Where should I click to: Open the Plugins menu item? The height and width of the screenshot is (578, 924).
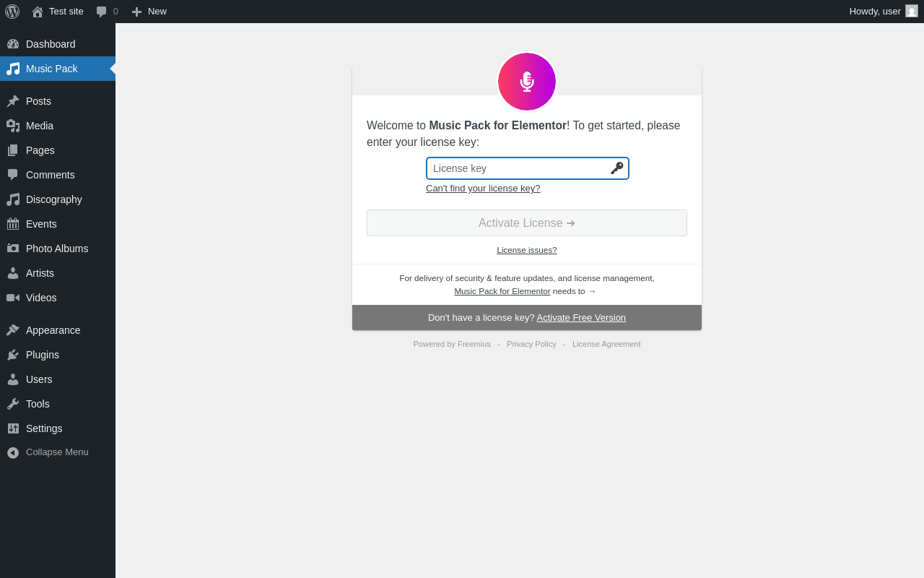coord(58,355)
